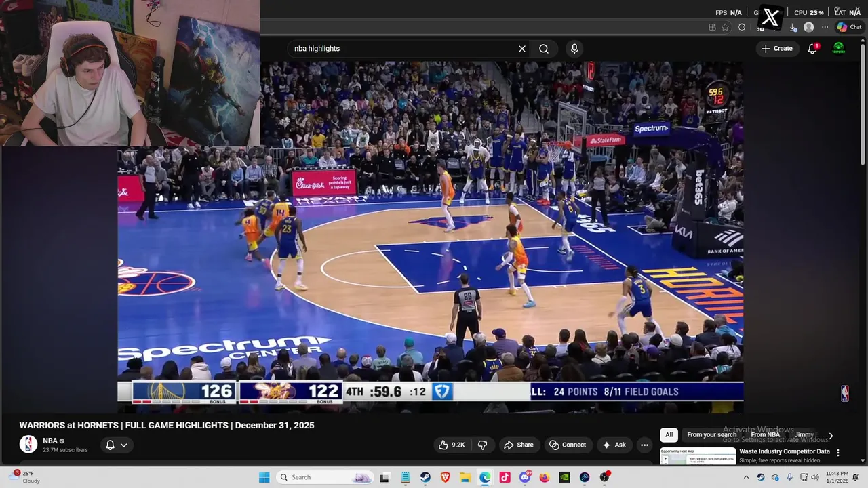Screen dimensions: 868x488
Task: Open clock and date 10:43 PM
Action: [837, 477]
